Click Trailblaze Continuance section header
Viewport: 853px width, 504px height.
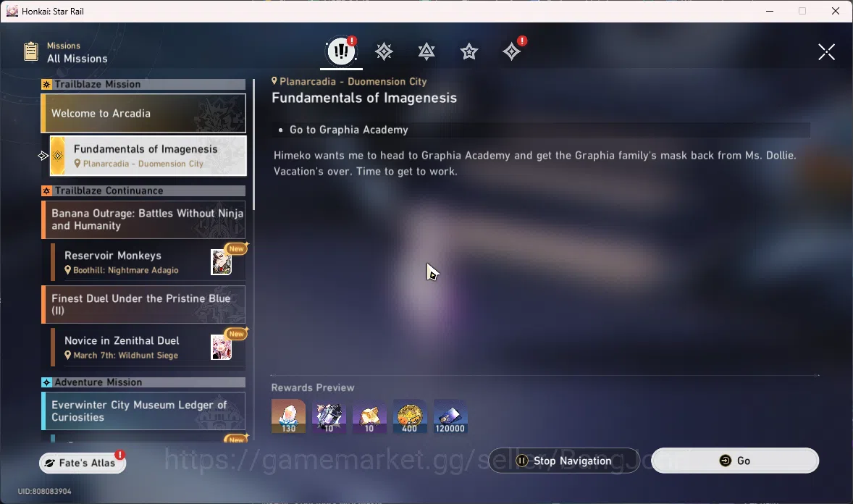[x=143, y=190]
